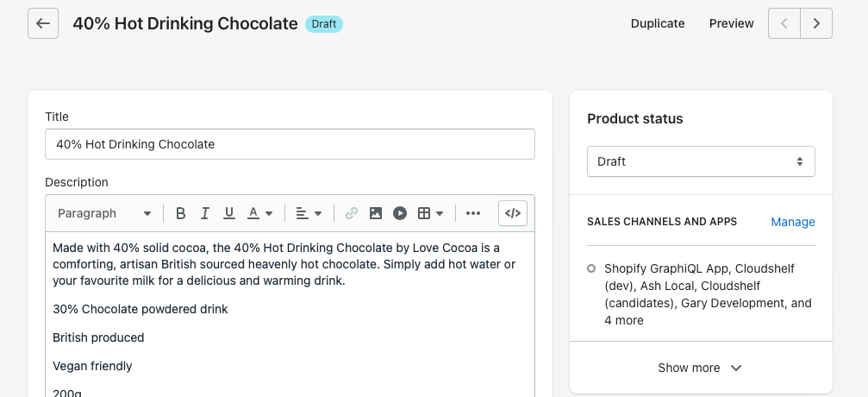Screen dimensions: 868x397
Task: Click the text "30% Chocolate powdered drink"
Action: pyautogui.click(x=140, y=309)
